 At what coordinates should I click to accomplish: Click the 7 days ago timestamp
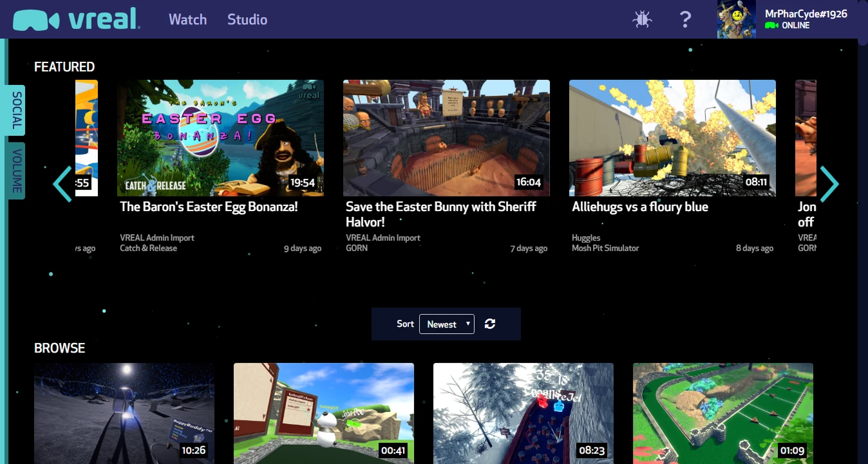point(529,248)
